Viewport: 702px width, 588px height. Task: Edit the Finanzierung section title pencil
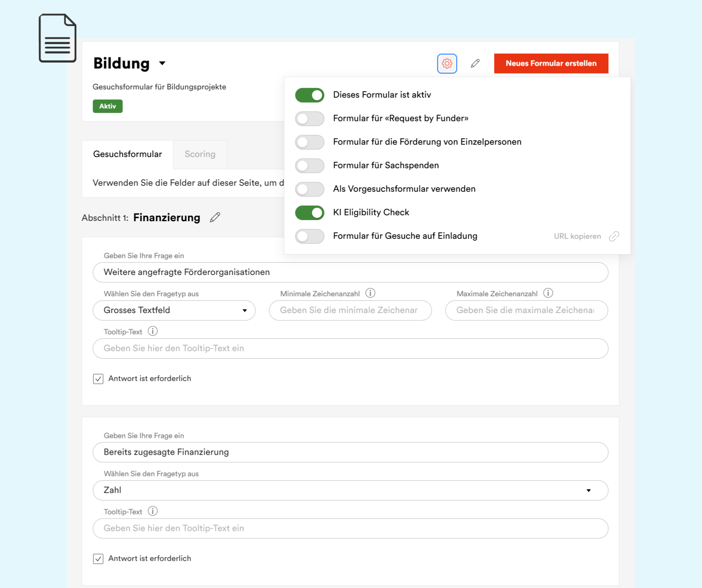[x=215, y=218]
